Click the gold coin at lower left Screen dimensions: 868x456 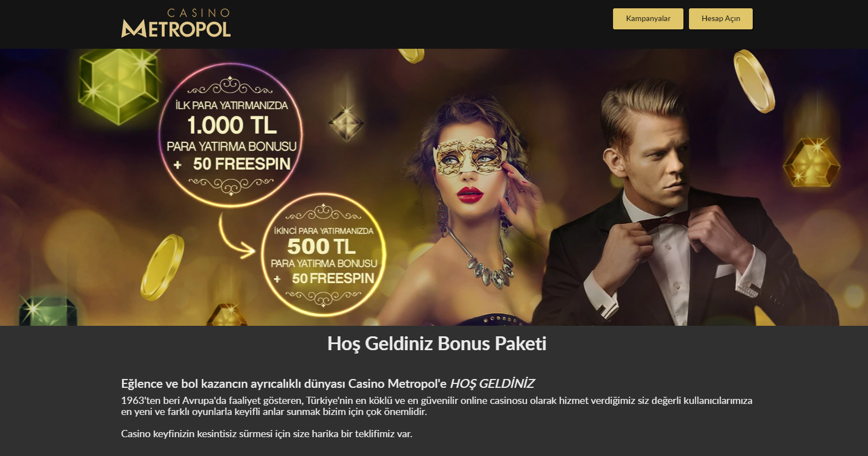click(x=162, y=267)
